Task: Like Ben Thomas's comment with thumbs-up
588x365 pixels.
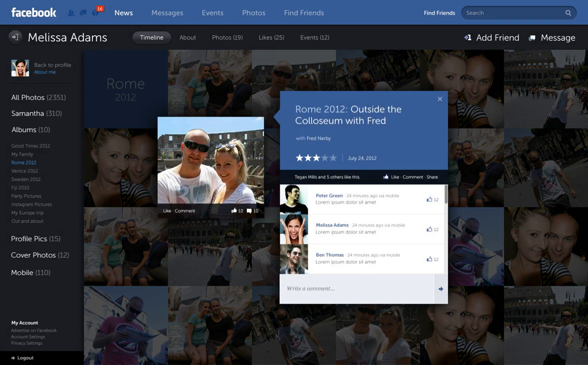Action: [x=429, y=259]
